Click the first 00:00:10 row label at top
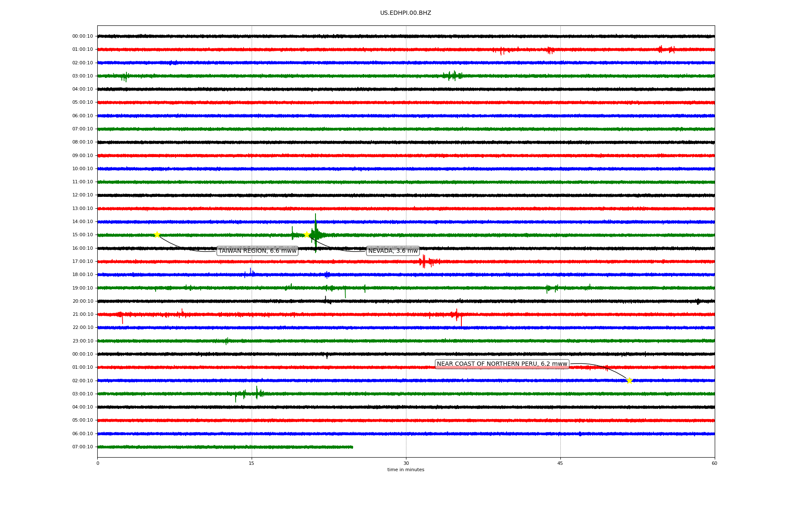The width and height of the screenshot is (812, 508). tap(82, 36)
